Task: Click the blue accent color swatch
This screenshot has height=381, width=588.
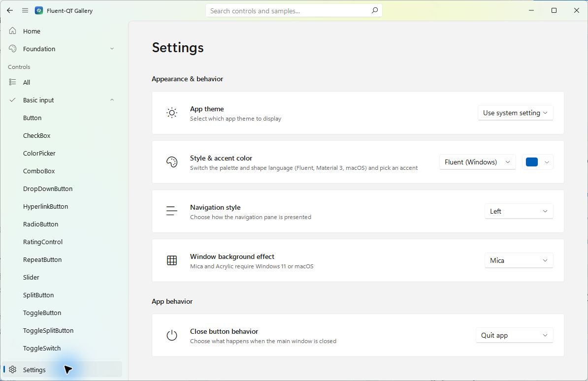Action: pos(532,162)
